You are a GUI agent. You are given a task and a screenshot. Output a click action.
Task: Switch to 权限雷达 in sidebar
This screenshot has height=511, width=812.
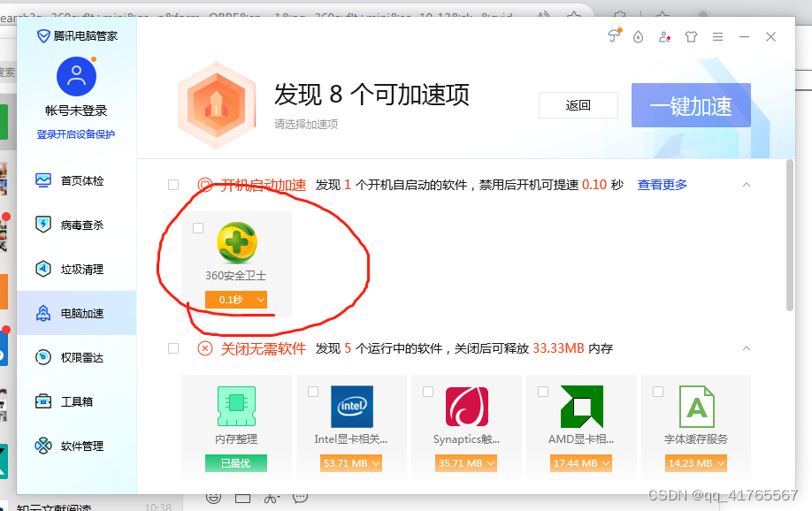(x=77, y=357)
